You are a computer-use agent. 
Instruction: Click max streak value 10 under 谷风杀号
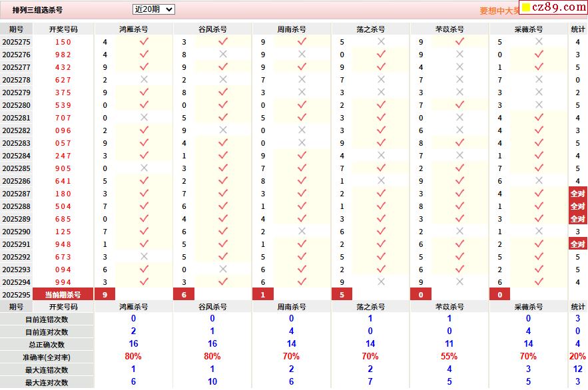tap(212, 381)
